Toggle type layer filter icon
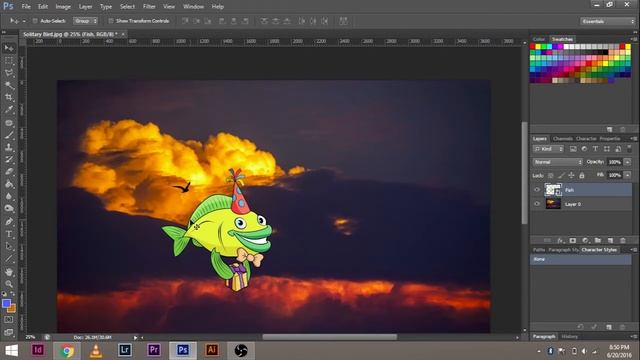 (x=595, y=149)
